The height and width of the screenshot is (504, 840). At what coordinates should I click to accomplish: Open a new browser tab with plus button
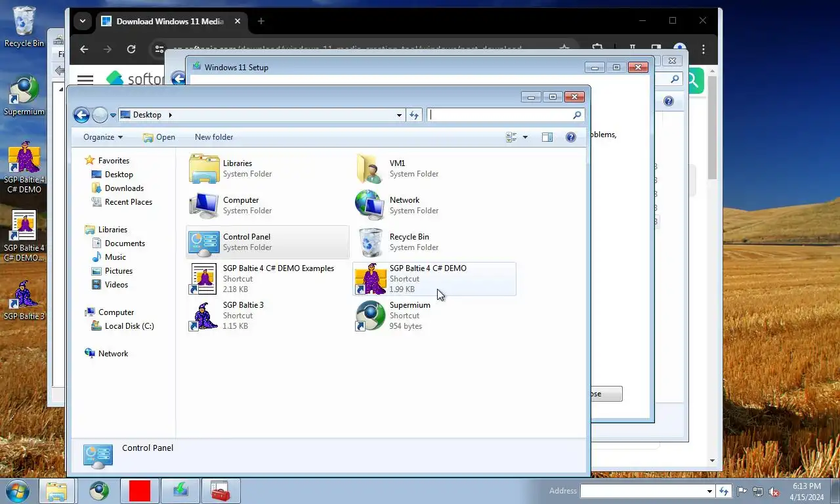(x=261, y=21)
